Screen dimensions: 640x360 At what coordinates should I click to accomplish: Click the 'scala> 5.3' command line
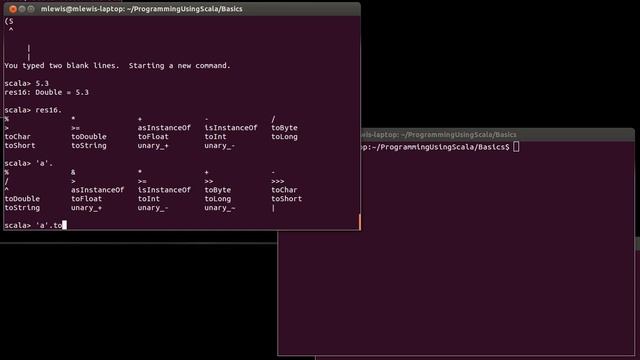pyautogui.click(x=27, y=83)
